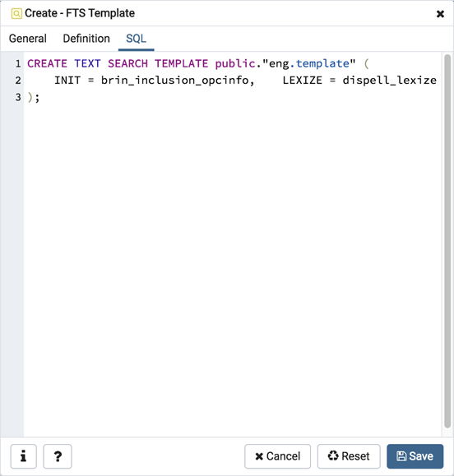This screenshot has width=454, height=476.
Task: Click the FTS Template icon in title bar
Action: pyautogui.click(x=16, y=14)
